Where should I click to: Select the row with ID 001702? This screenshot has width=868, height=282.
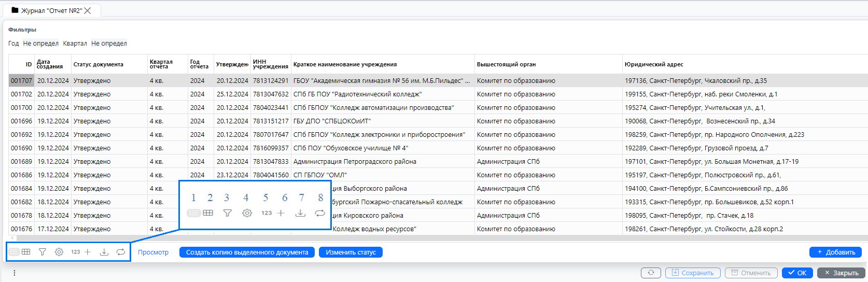(22, 94)
